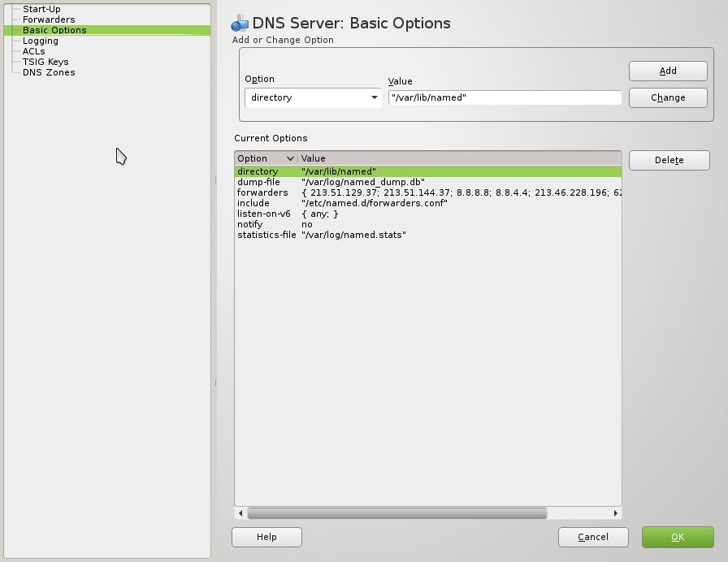Click into the Value text field
The width and height of the screenshot is (728, 562).
[505, 97]
